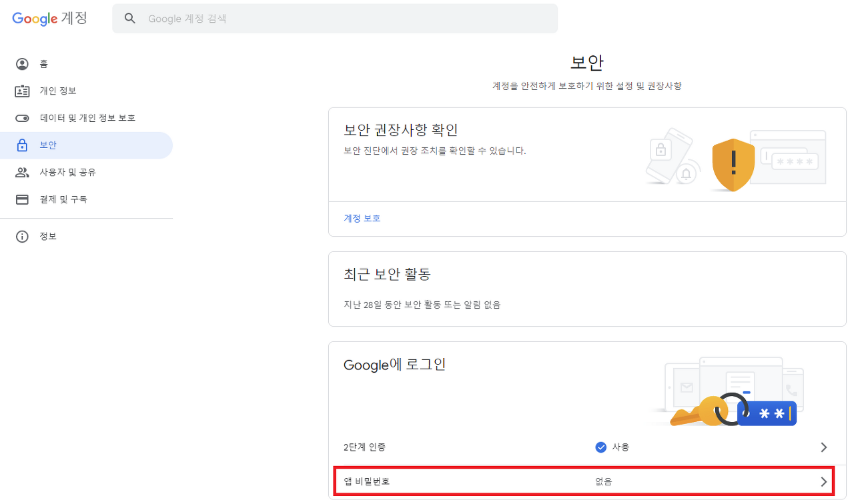Click text 지난 28일 동안 보안 활동 또는 알림 없음
The width and height of the screenshot is (854, 504).
tap(422, 305)
